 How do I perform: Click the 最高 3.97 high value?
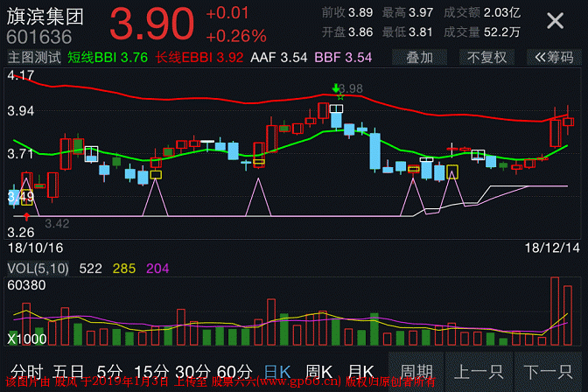[x=408, y=13]
